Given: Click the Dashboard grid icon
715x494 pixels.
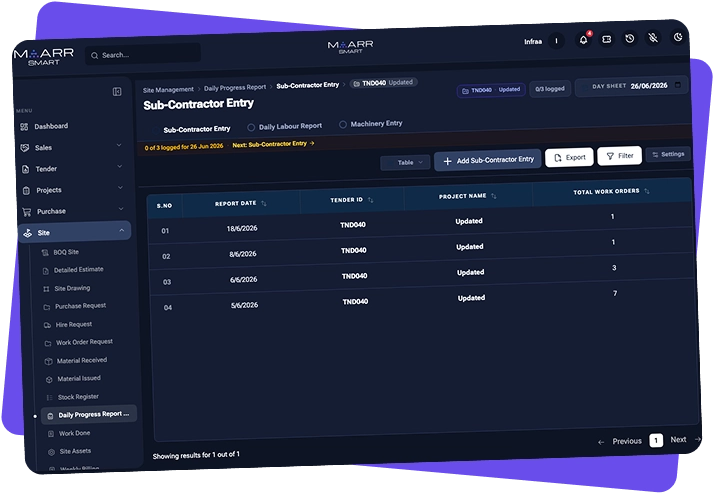Looking at the screenshot, I should pyautogui.click(x=24, y=127).
